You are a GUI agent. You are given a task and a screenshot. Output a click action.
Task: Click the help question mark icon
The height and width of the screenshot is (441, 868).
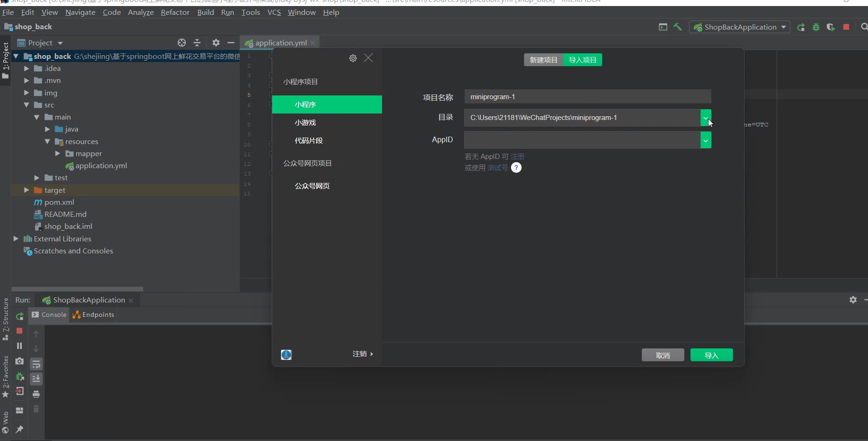[516, 168]
